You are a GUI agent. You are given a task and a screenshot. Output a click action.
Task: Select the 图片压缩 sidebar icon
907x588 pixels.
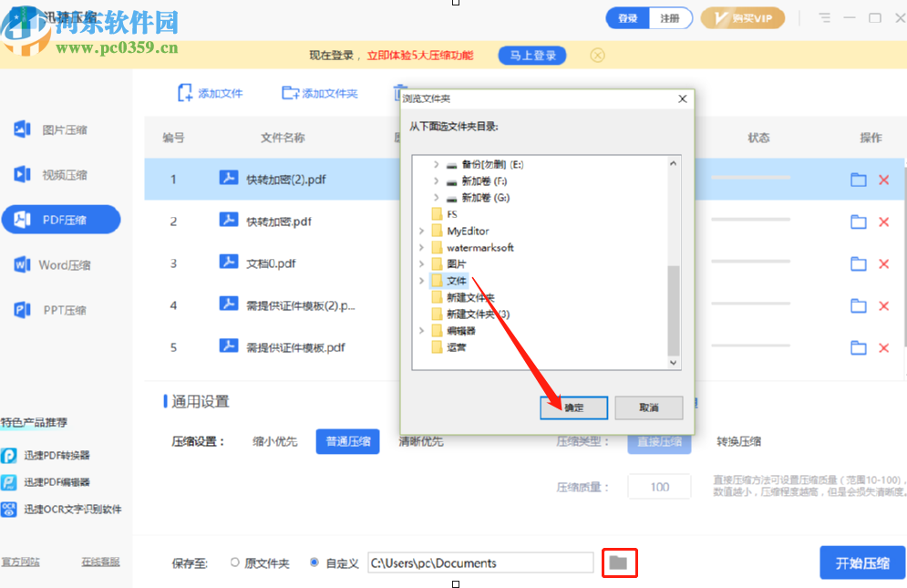[x=61, y=129]
